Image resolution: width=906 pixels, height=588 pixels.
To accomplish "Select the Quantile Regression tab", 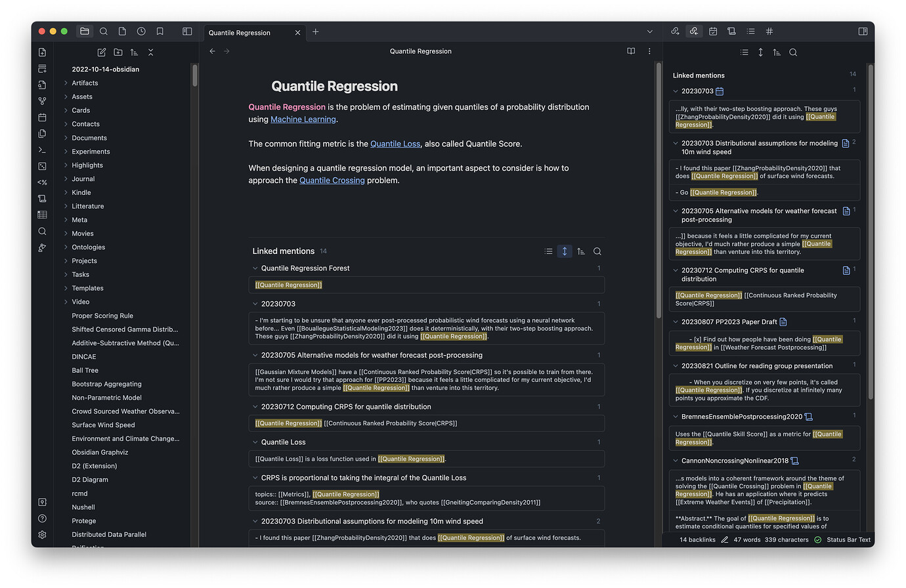I will click(x=240, y=32).
